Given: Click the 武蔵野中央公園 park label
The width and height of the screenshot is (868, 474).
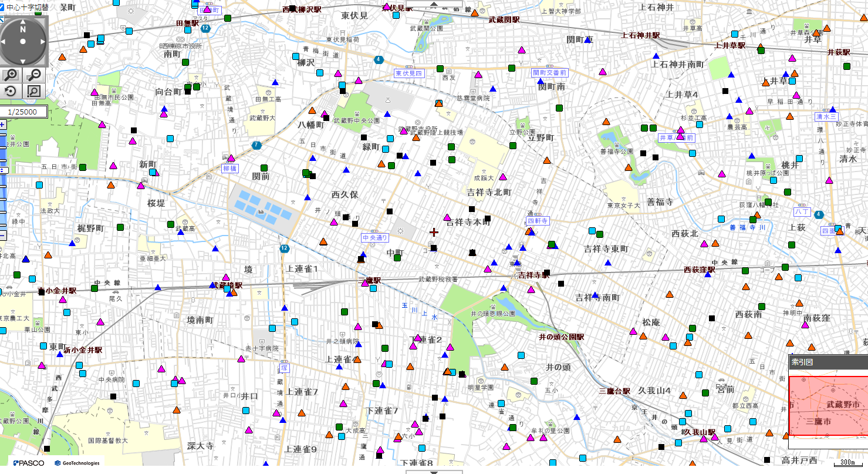Looking at the screenshot, I should click(x=356, y=120).
